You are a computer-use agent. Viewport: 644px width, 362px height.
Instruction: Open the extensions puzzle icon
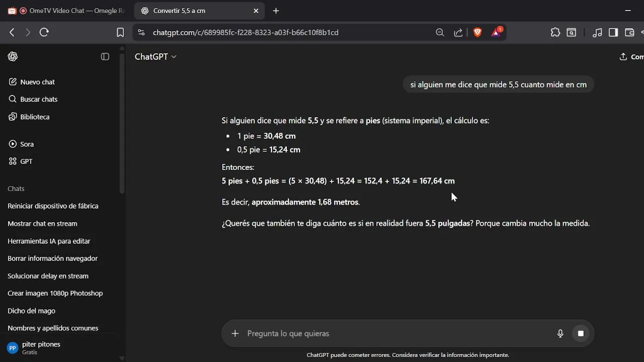pos(555,32)
